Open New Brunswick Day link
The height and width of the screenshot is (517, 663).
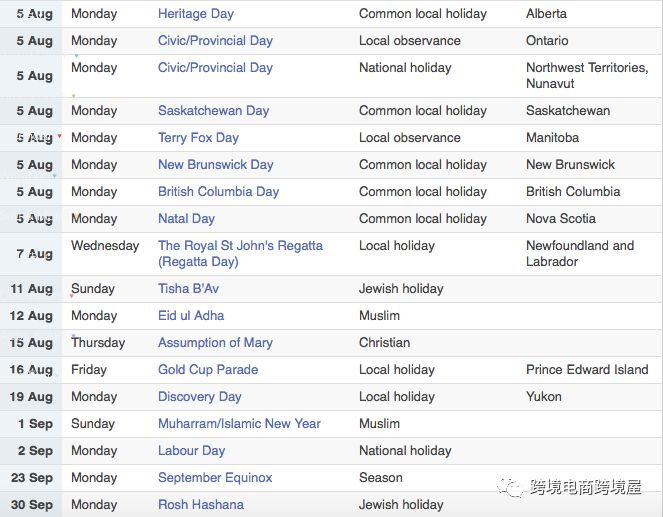[216, 164]
